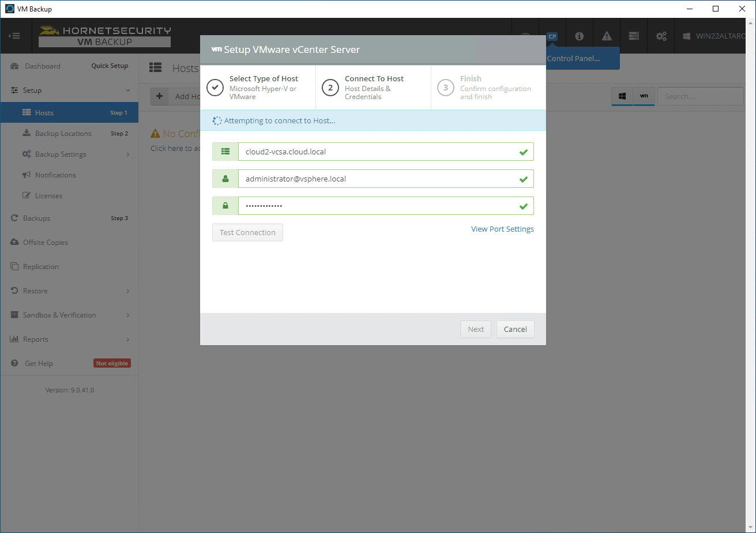Click the down arrow of the vertical scrollbar

(x=751, y=527)
